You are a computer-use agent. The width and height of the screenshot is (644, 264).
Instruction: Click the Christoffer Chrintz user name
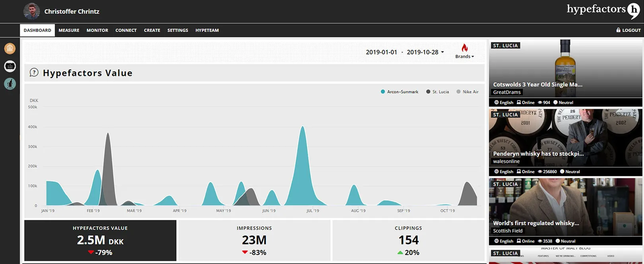(72, 12)
